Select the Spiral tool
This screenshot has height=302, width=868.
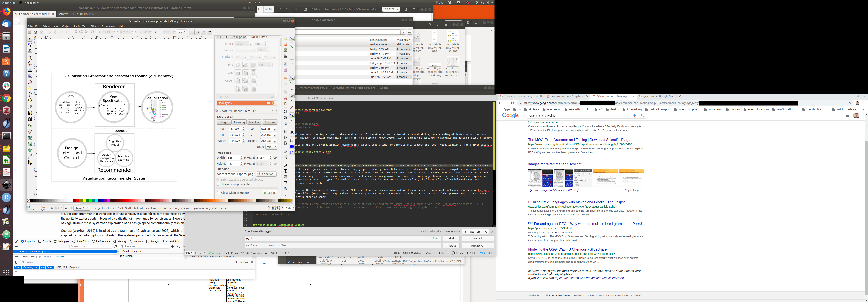tap(30, 95)
